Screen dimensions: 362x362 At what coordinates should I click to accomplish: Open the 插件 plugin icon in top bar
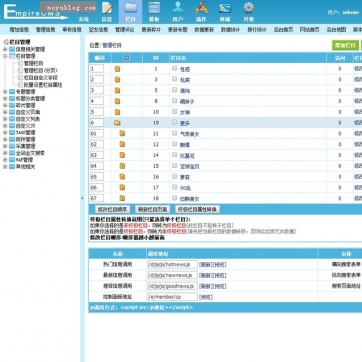pyautogui.click(x=201, y=8)
